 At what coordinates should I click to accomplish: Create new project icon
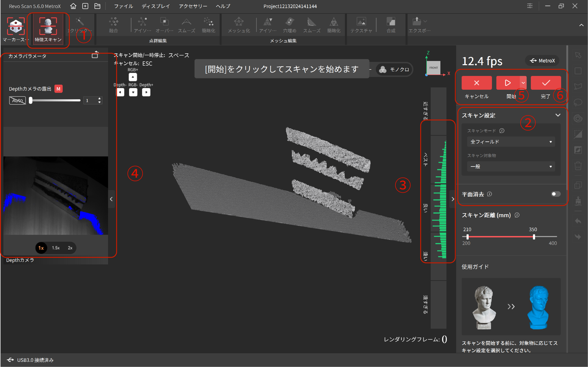click(85, 6)
